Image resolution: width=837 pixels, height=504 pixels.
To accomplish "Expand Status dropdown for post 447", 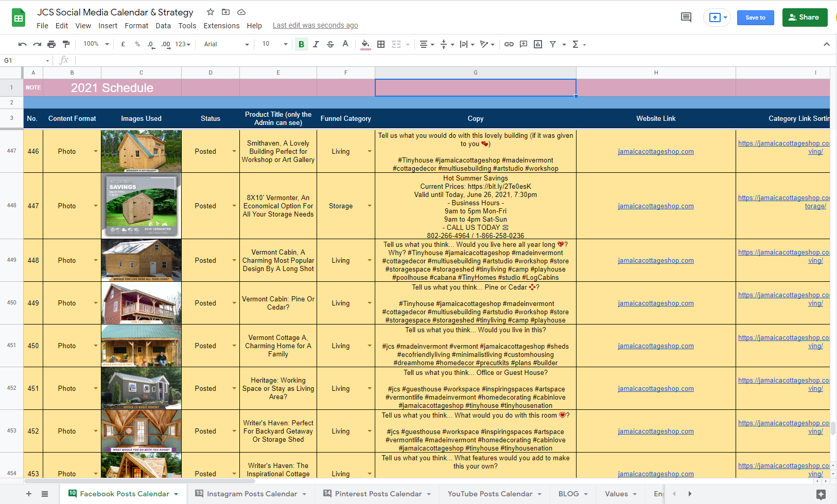I will 234,206.
